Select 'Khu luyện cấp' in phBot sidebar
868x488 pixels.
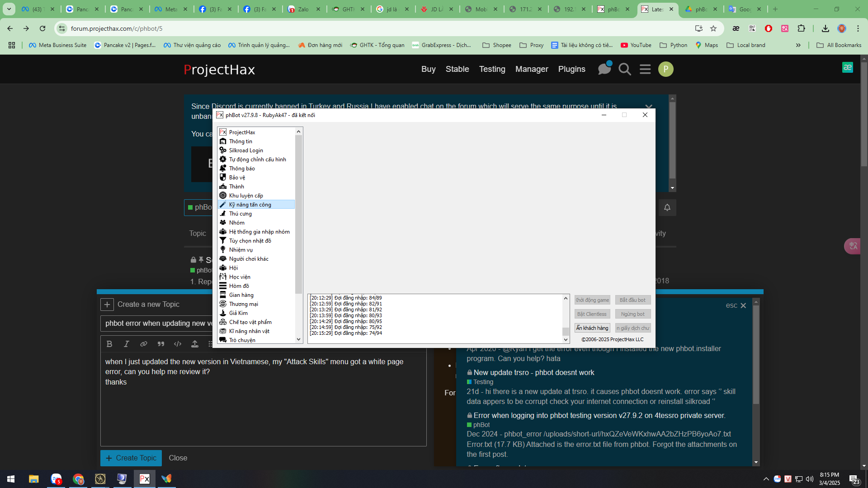tap(245, 196)
